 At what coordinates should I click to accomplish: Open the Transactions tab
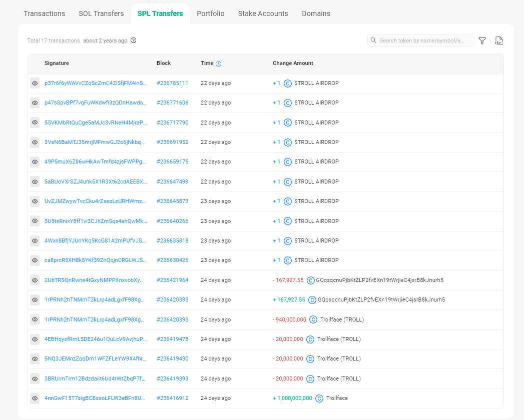click(x=45, y=13)
